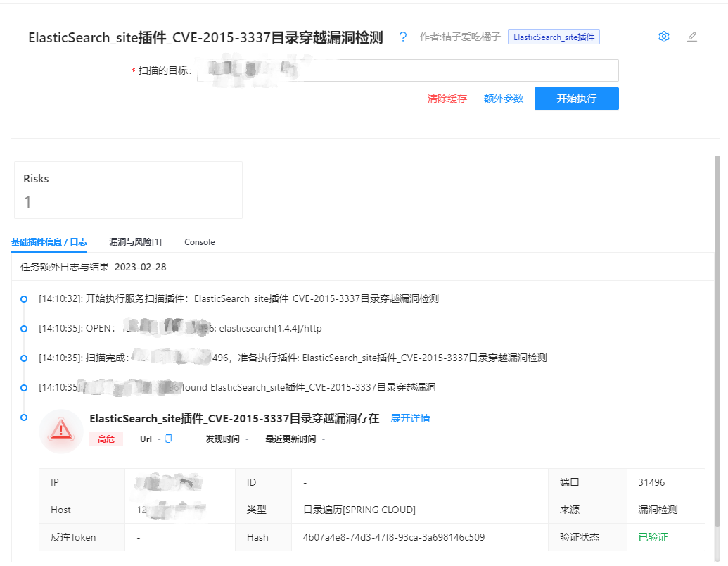Select the Hash value 4b07a4e8-74d3-47f8-93ca-3a698146c509

[x=394, y=537]
